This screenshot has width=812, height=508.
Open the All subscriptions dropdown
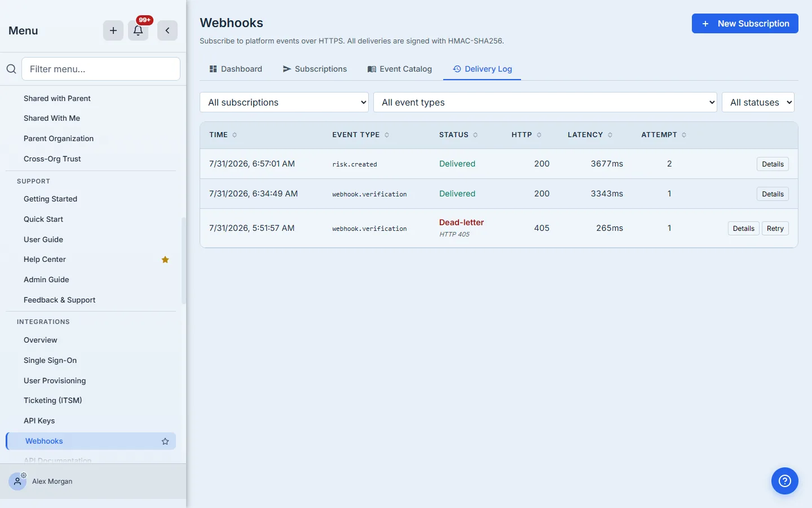pyautogui.click(x=284, y=102)
